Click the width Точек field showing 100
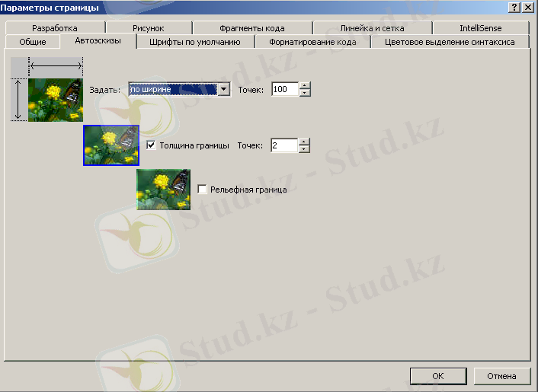Image resolution: width=538 pixels, height=392 pixels. (x=285, y=89)
